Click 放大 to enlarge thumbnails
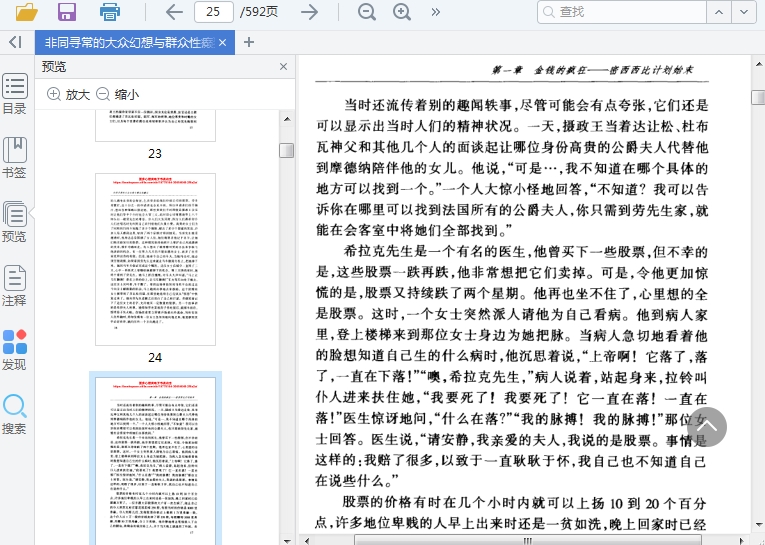 [x=69, y=94]
